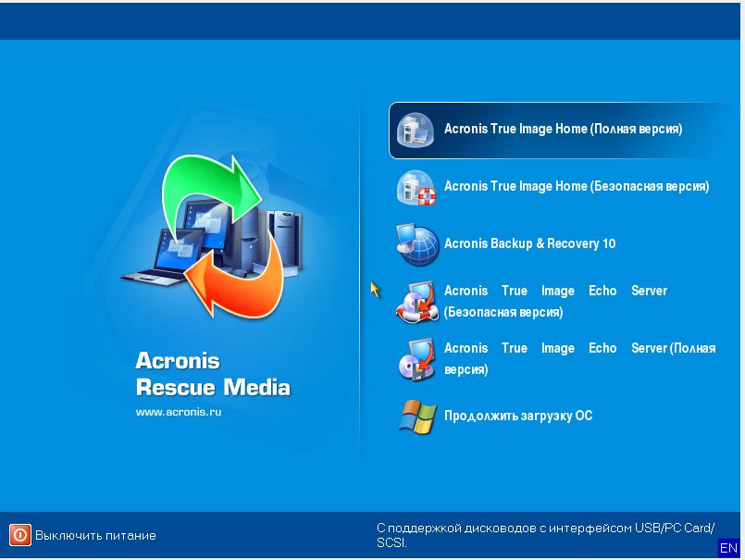
Task: Select Acronis True Image Home (Безопасная версия)
Action: tap(576, 187)
